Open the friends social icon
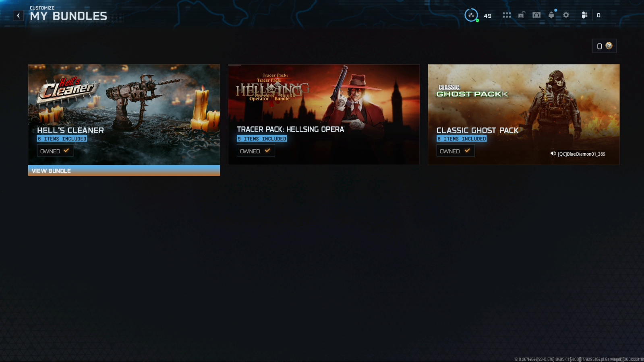This screenshot has width=644, height=362. click(584, 15)
